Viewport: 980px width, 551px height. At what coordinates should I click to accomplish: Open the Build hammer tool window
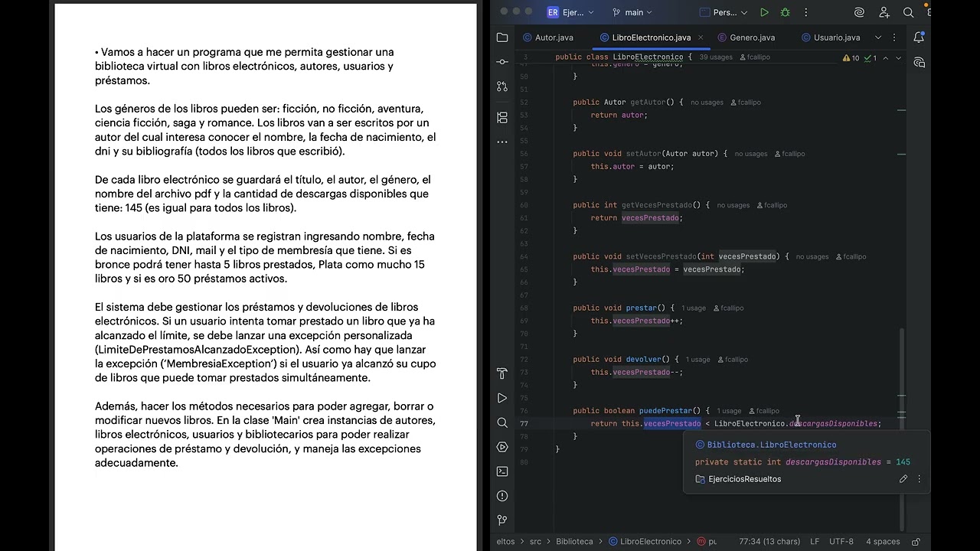point(502,373)
